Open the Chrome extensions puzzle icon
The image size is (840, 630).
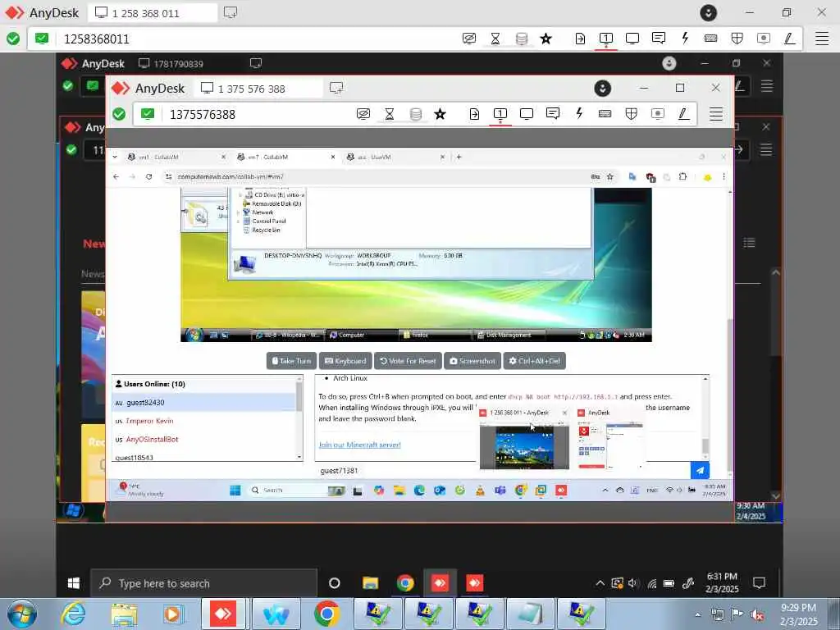tap(682, 177)
